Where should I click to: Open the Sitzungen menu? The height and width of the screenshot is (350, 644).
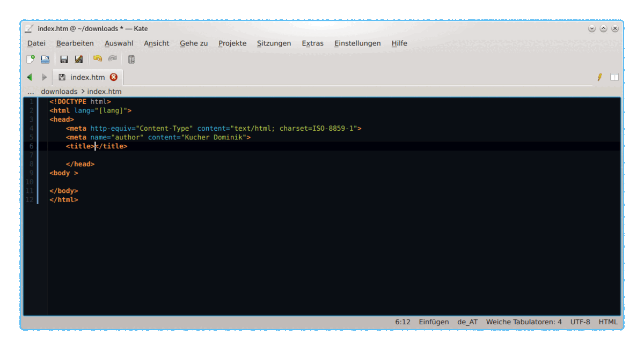[x=274, y=43]
